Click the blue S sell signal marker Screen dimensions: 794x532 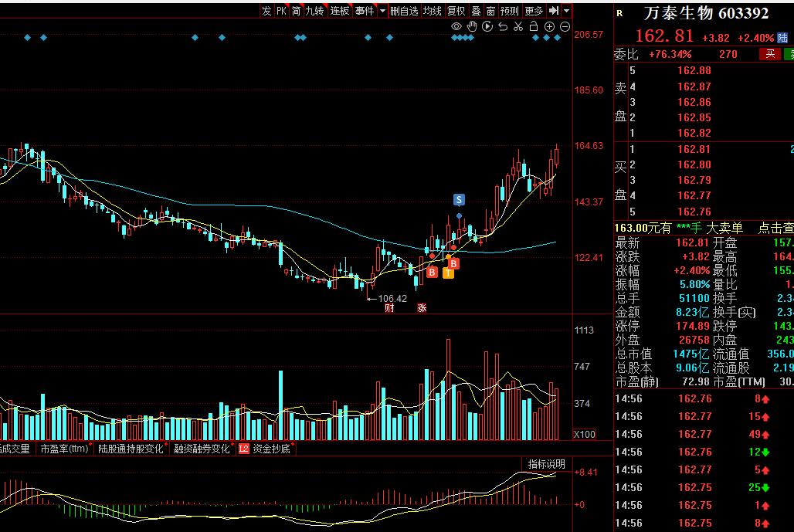(459, 199)
